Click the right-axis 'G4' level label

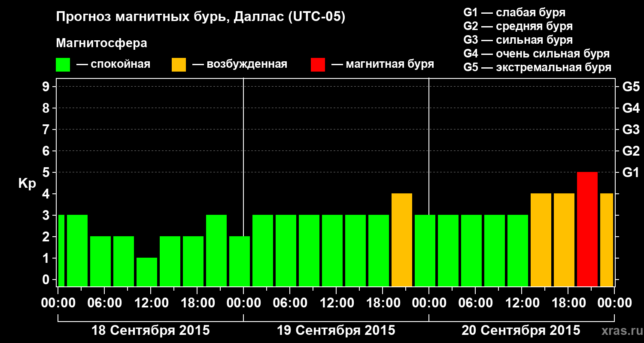tap(631, 108)
